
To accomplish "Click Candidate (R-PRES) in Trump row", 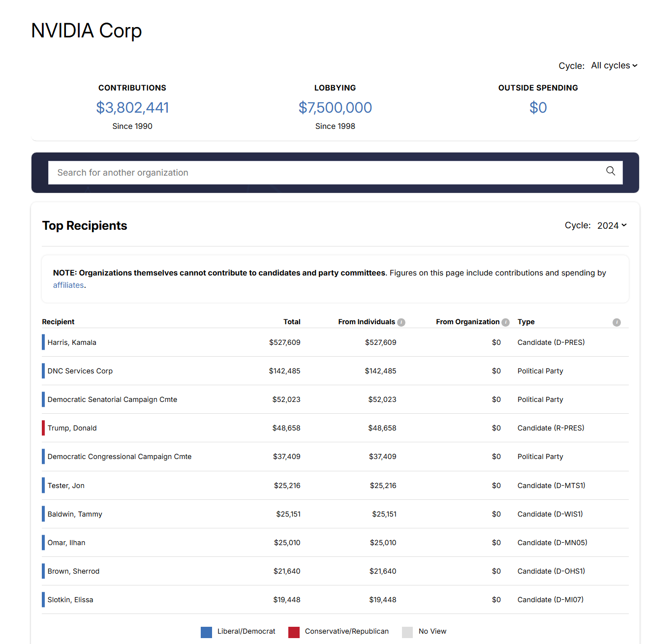I will tap(551, 428).
